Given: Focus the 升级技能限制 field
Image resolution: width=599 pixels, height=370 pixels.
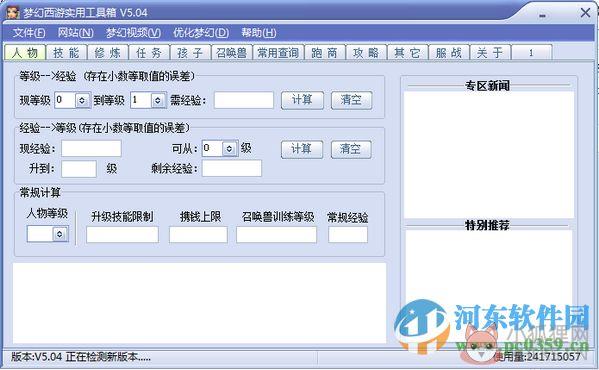Looking at the screenshot, I should [122, 234].
